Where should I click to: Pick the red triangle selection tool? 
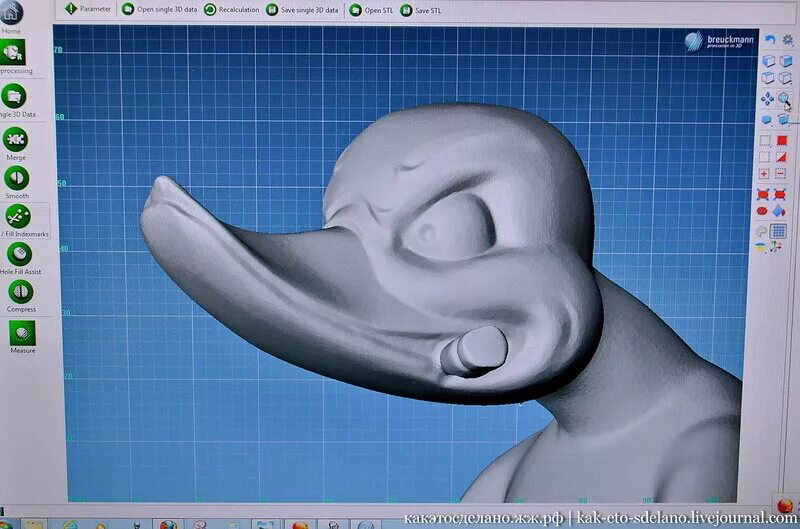[x=781, y=157]
